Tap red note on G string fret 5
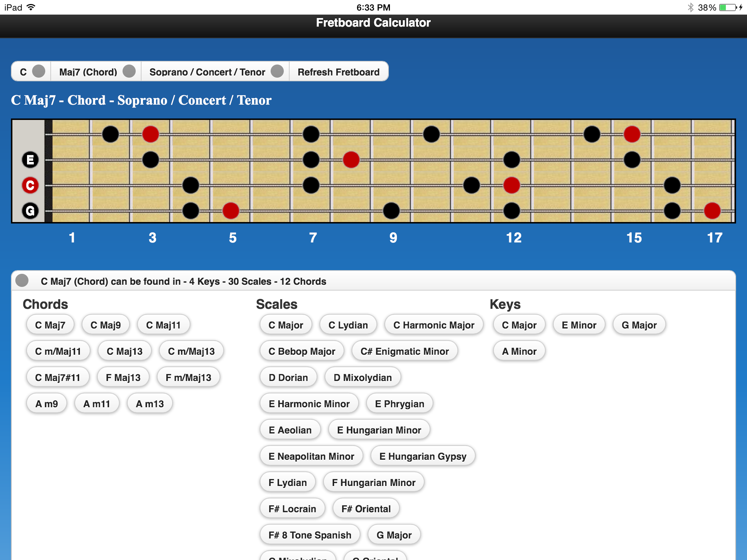The width and height of the screenshot is (747, 560). click(x=231, y=211)
